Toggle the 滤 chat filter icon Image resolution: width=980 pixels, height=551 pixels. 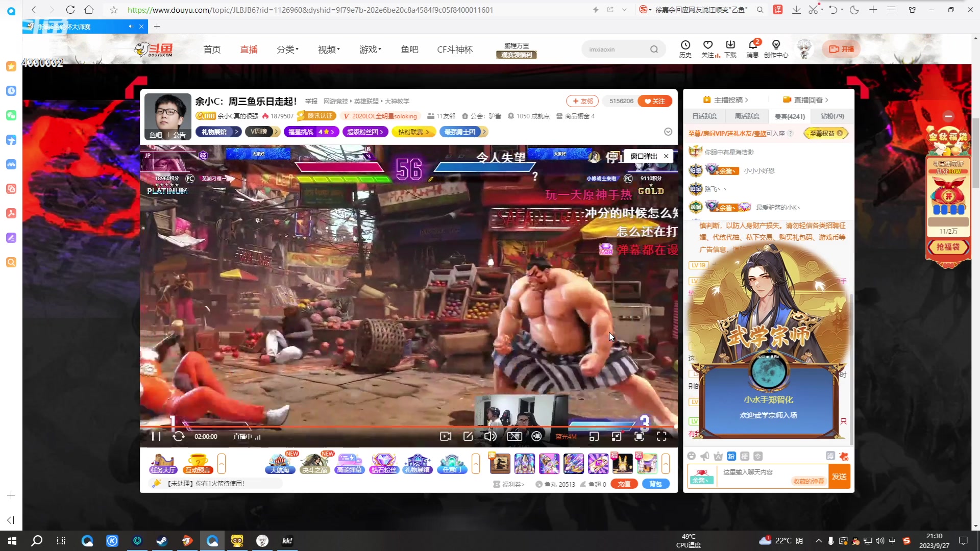[x=830, y=456]
